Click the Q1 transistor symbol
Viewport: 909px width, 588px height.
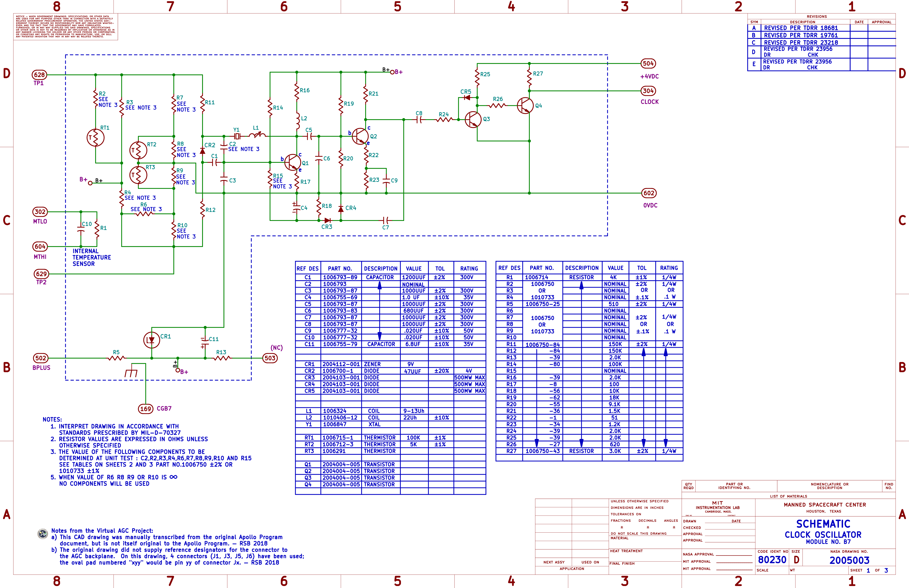292,162
